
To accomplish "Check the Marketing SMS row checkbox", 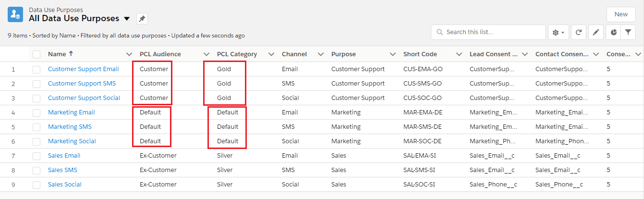I will coord(36,127).
